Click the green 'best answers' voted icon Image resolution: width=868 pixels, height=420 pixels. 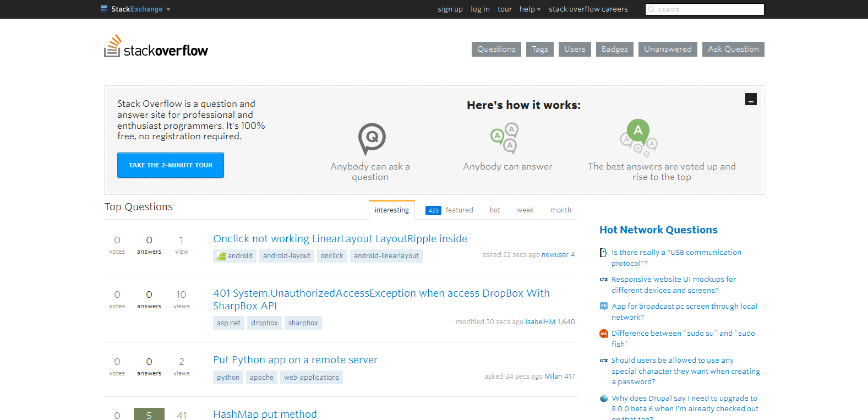click(638, 138)
